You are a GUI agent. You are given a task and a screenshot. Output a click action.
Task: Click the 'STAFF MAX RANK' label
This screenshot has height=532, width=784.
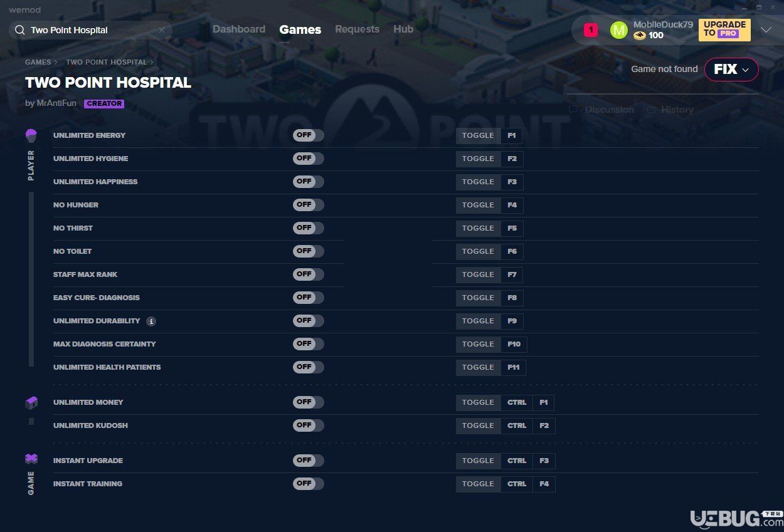[x=85, y=274]
